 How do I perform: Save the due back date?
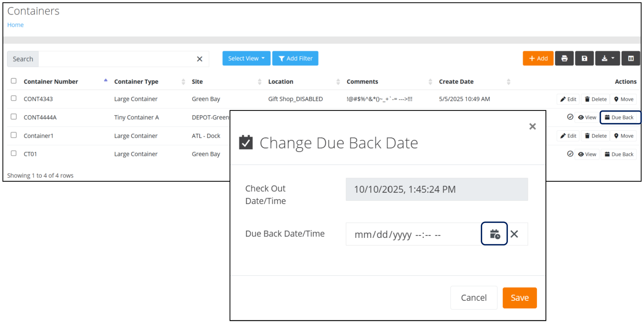(x=520, y=298)
